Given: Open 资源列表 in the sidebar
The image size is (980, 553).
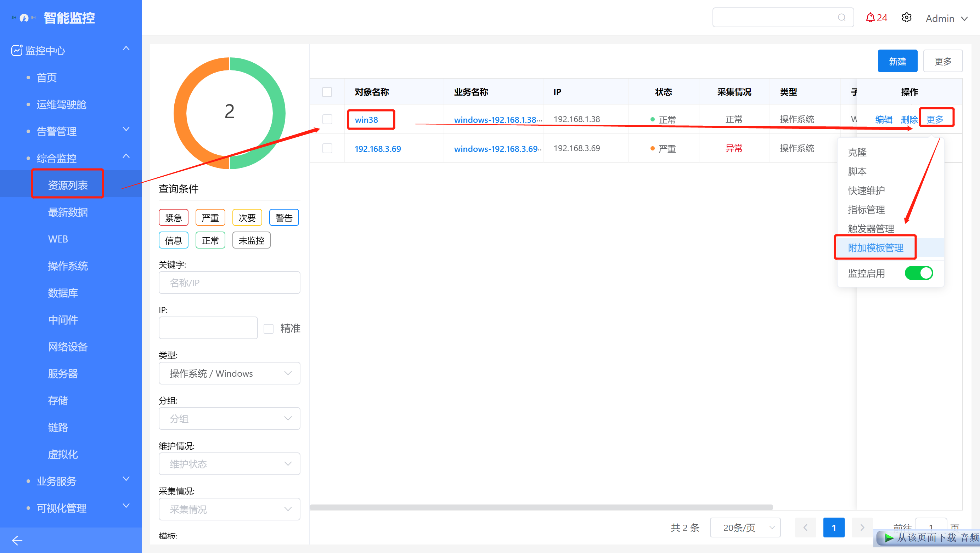Looking at the screenshot, I should click(68, 185).
